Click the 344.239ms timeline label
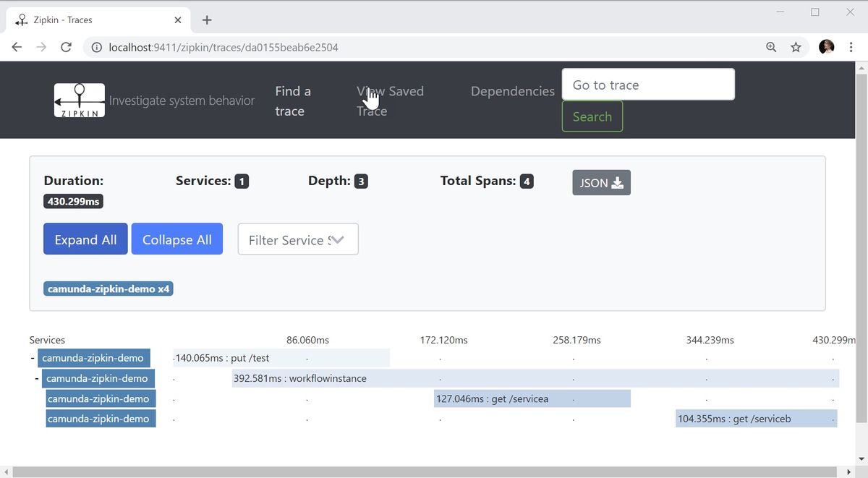Image resolution: width=868 pixels, height=478 pixels. pos(710,340)
